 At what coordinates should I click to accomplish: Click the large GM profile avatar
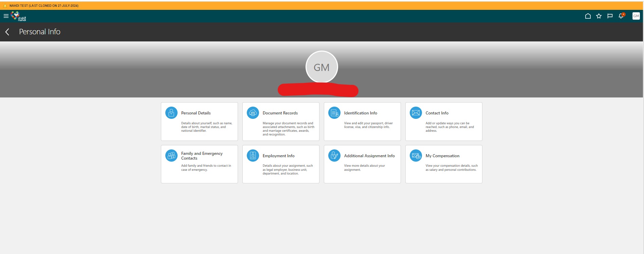coord(321,67)
